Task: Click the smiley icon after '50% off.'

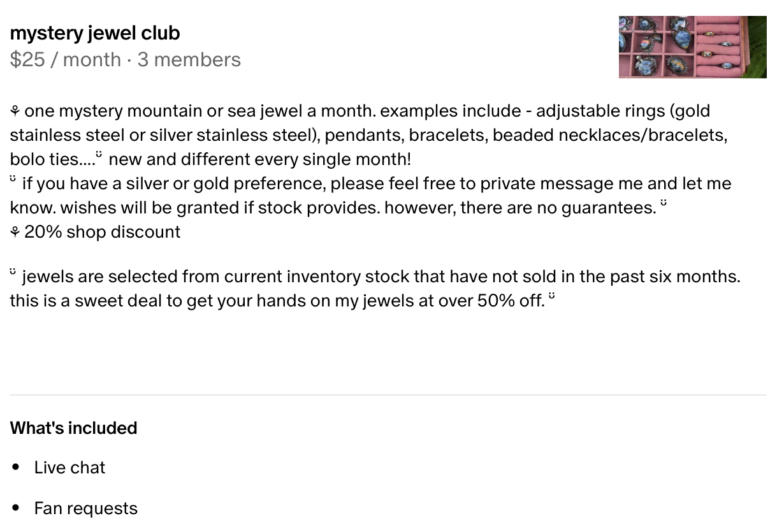Action: [x=552, y=296]
